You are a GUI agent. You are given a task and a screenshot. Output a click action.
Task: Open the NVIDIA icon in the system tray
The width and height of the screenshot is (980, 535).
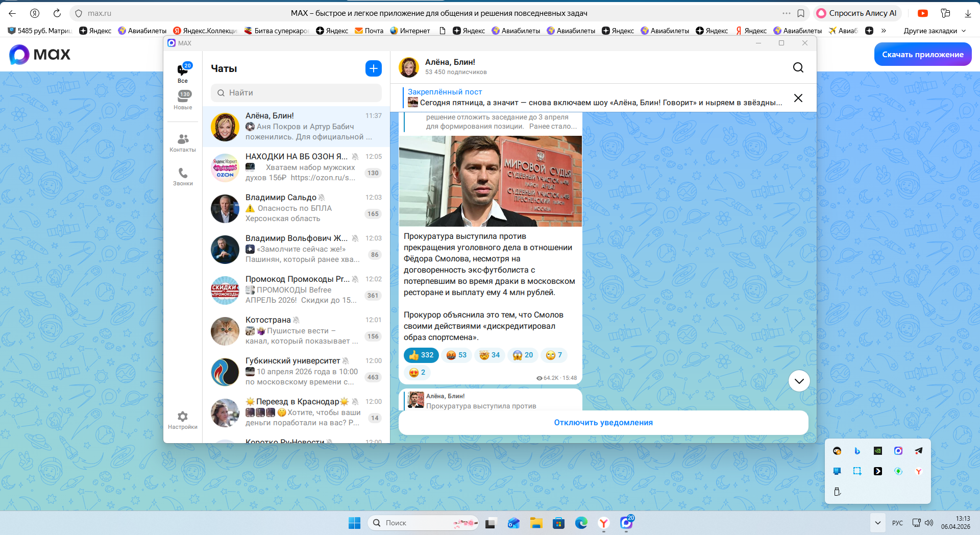point(878,451)
